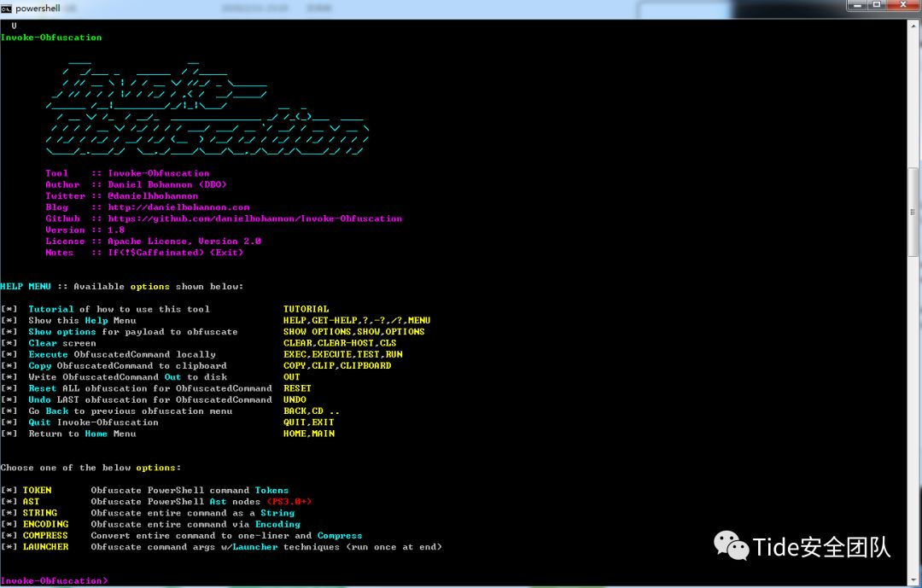Click the SHOW OPTIONS,SHOW,OPTIONS command text

tap(354, 332)
